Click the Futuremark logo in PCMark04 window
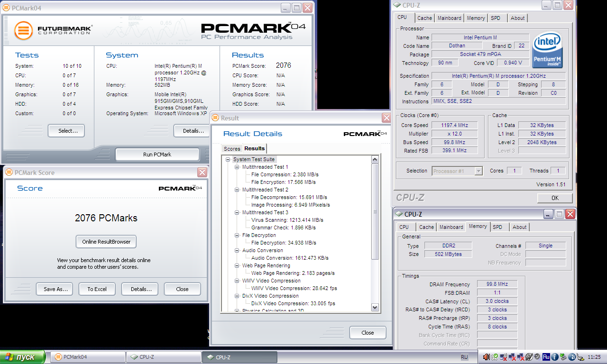Screen dimensions: 607x364 point(53,31)
